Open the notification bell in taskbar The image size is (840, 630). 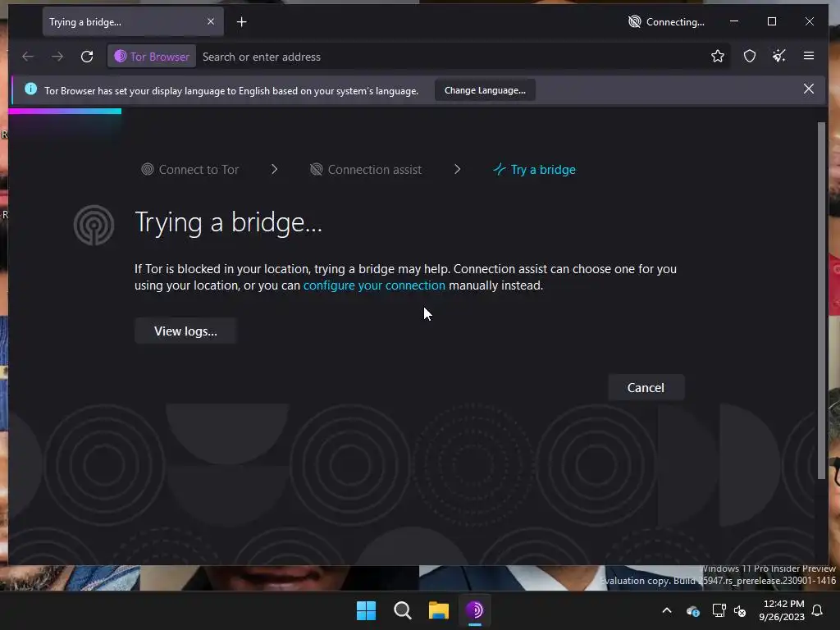(x=818, y=610)
